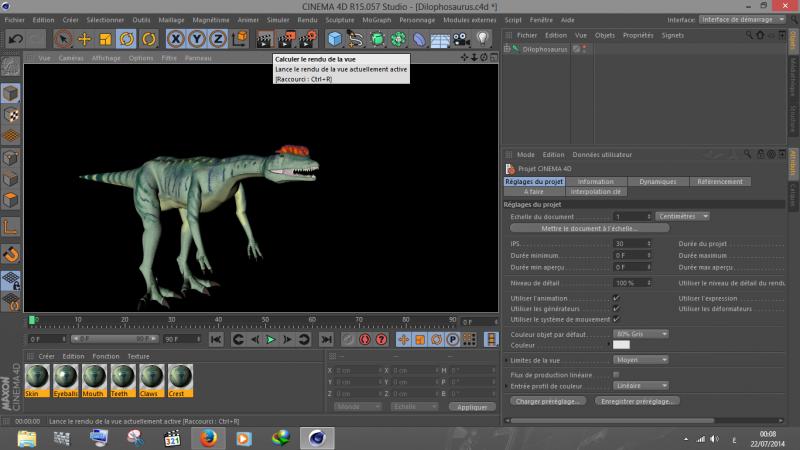Enable Flux de production linéaire checkbox

(616, 375)
